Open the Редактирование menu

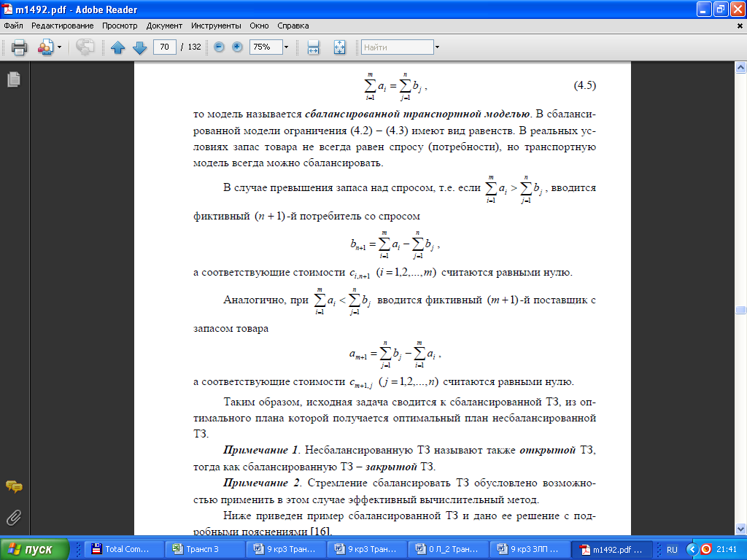pyautogui.click(x=63, y=26)
